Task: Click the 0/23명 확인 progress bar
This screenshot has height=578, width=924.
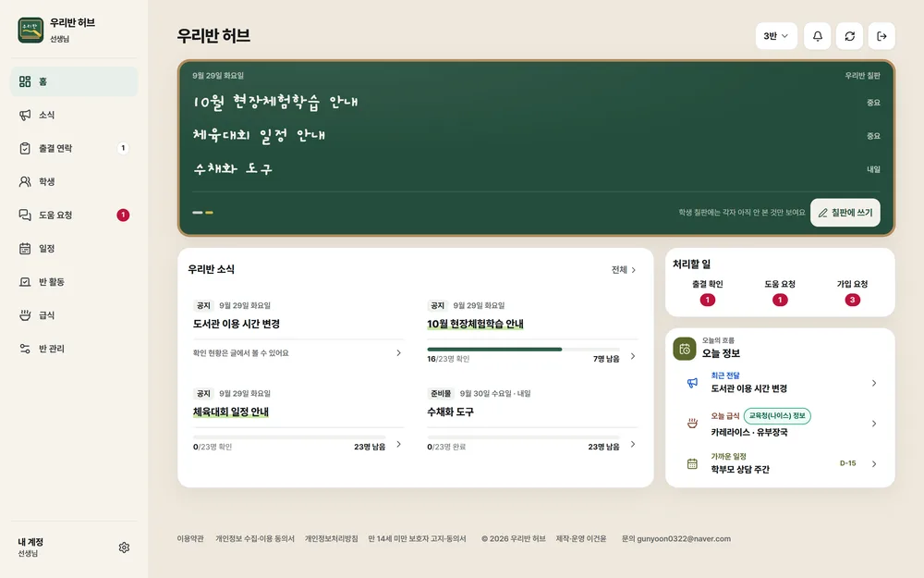Action: click(x=289, y=437)
